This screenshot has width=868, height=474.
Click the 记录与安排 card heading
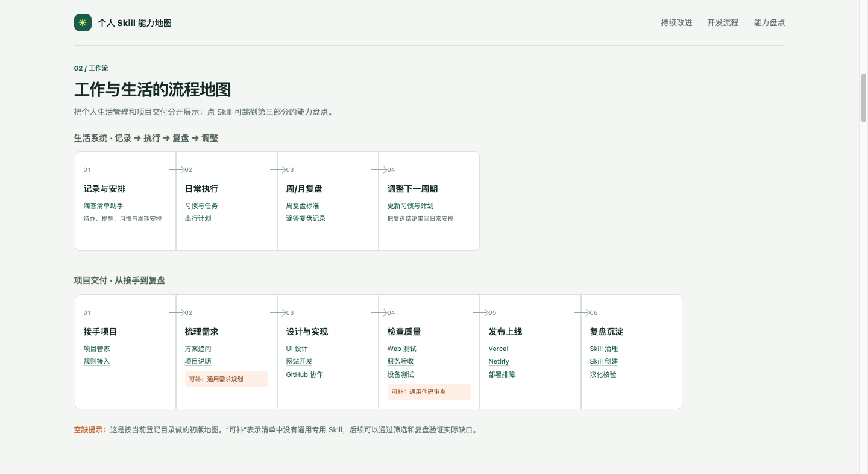pyautogui.click(x=105, y=189)
